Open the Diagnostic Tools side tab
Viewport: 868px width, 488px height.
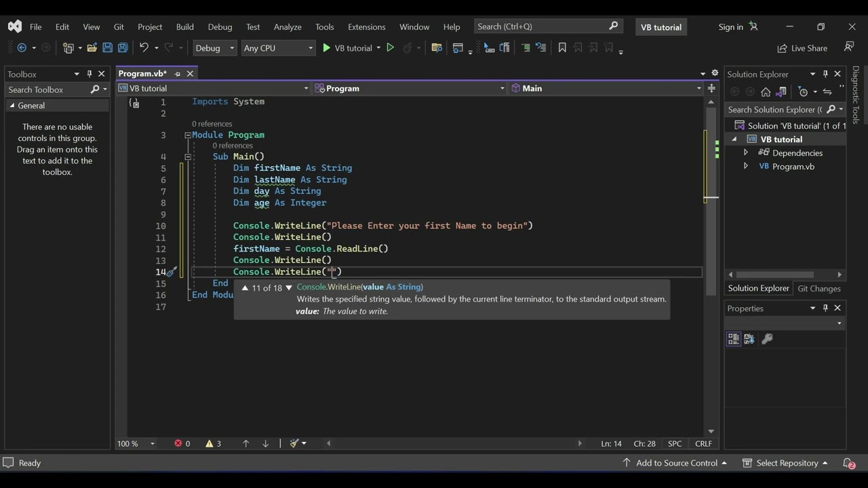point(856,94)
